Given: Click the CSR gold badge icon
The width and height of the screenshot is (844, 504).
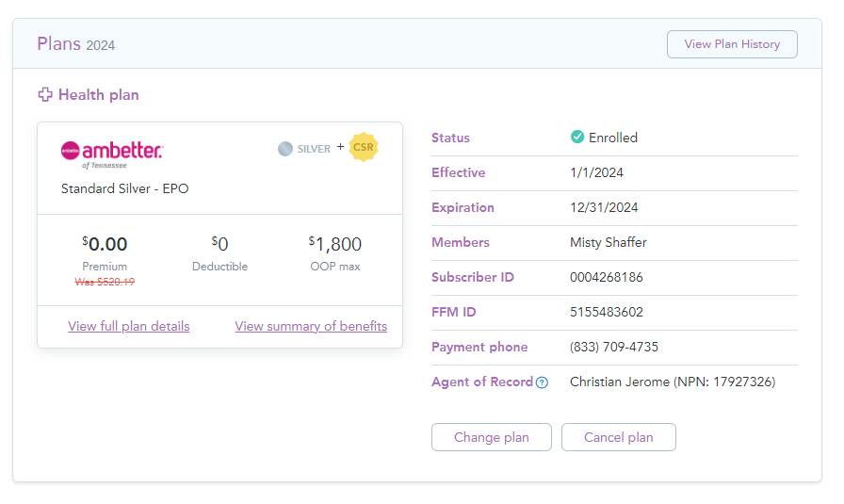Looking at the screenshot, I should coord(364,147).
